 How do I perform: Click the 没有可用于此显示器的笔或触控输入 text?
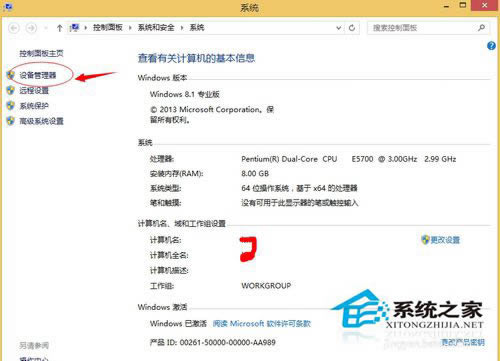point(300,203)
